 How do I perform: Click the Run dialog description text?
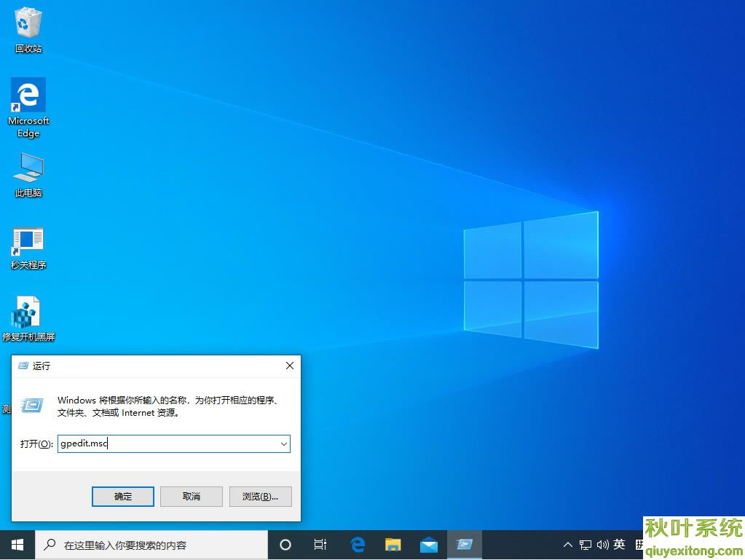(x=167, y=406)
